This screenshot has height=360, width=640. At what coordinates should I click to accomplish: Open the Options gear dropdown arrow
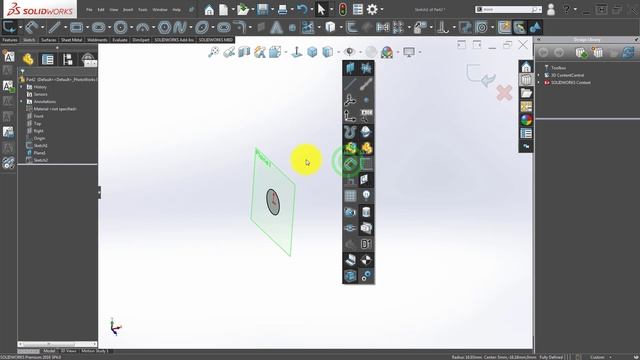tap(382, 9)
